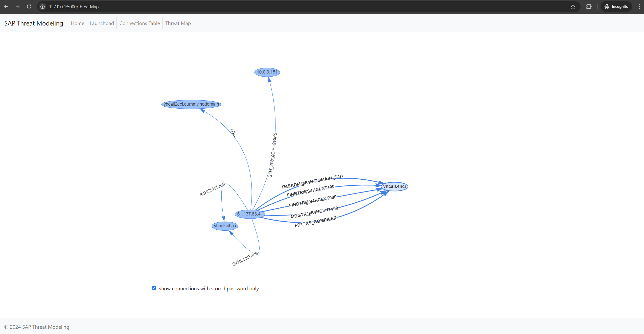Select the vhcals4hci node

(x=394, y=186)
